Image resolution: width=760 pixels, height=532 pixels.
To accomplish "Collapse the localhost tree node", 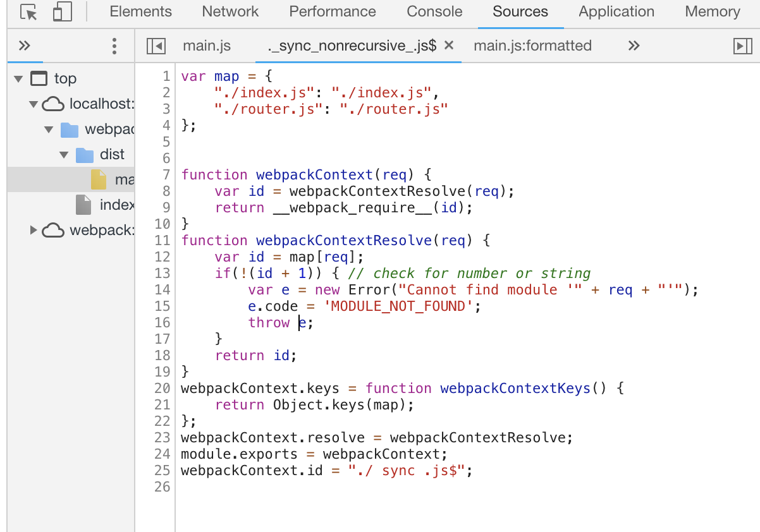I will (x=34, y=104).
